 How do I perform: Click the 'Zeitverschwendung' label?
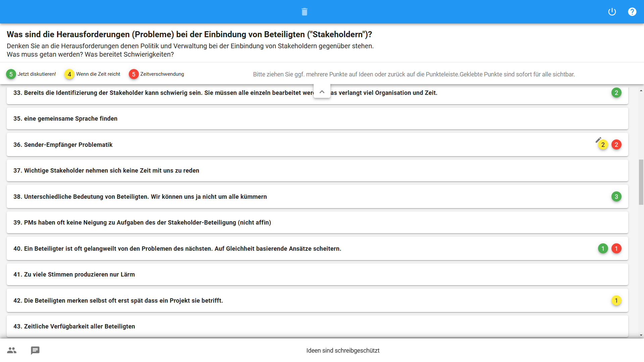(162, 74)
